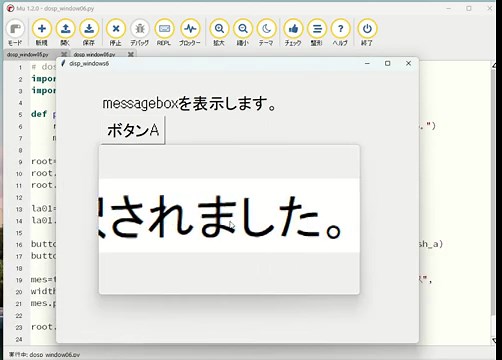
Task: Start the debugger (デバッグ) icon
Action: click(140, 32)
